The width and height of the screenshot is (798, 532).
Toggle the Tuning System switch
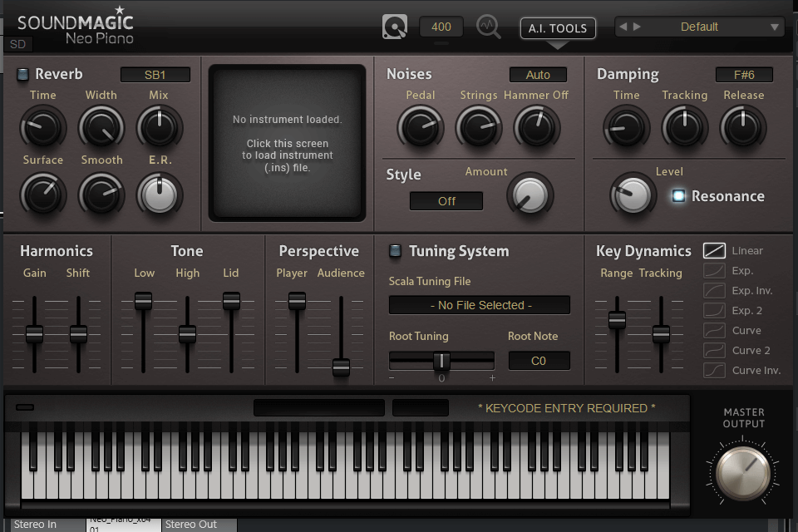[395, 250]
